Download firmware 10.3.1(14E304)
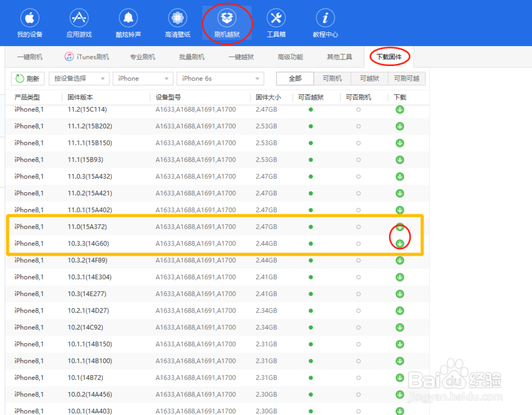 pyautogui.click(x=400, y=277)
